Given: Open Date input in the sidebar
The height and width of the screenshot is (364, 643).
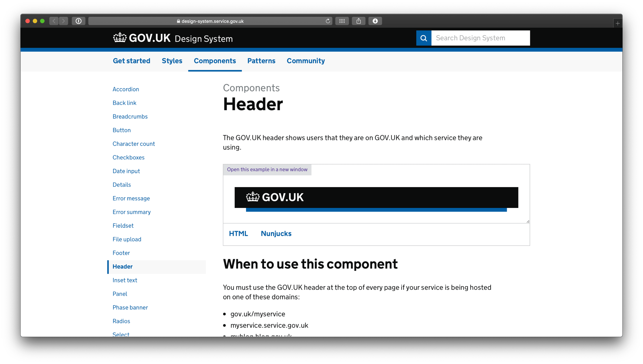Looking at the screenshot, I should click(126, 171).
